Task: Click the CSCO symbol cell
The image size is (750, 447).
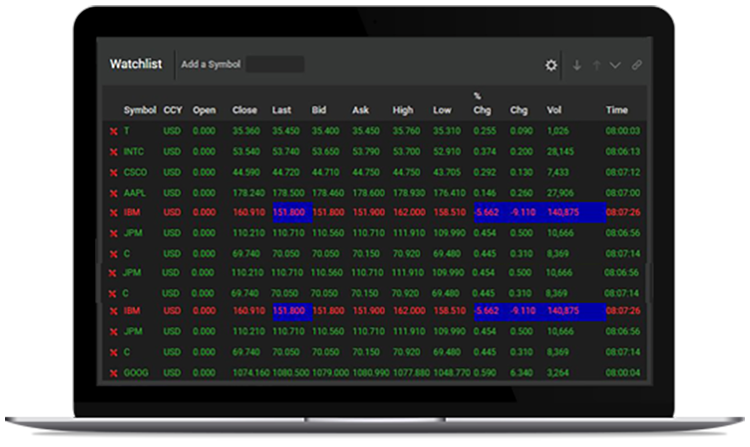Action: click(x=136, y=172)
